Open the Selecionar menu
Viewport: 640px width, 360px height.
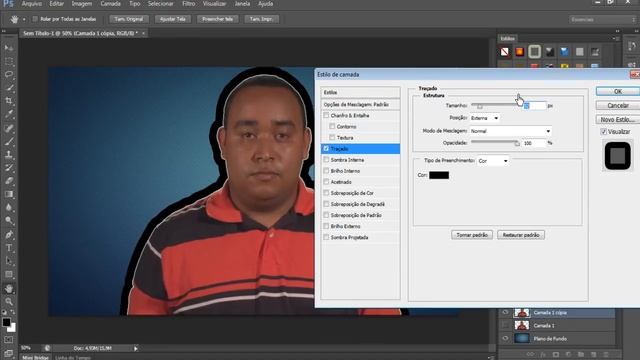coord(160,4)
